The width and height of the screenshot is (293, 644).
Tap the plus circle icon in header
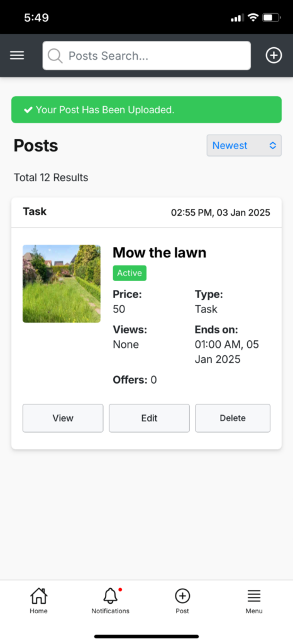pos(274,55)
